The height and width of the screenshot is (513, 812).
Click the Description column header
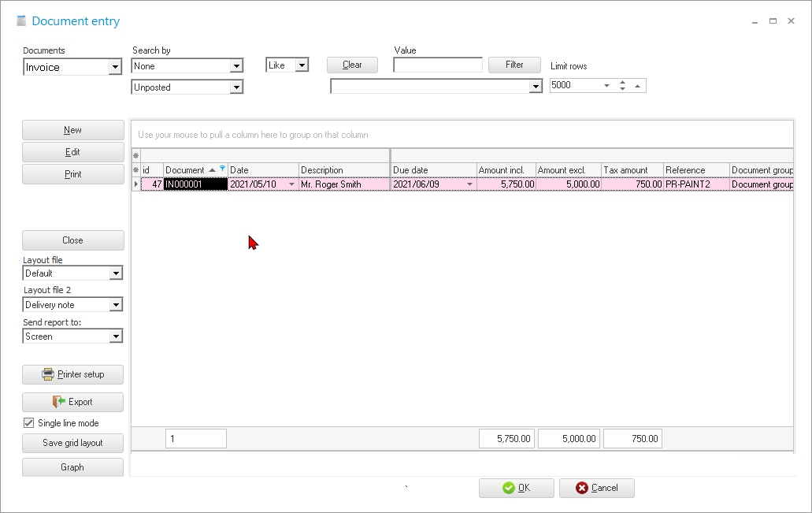click(x=343, y=170)
